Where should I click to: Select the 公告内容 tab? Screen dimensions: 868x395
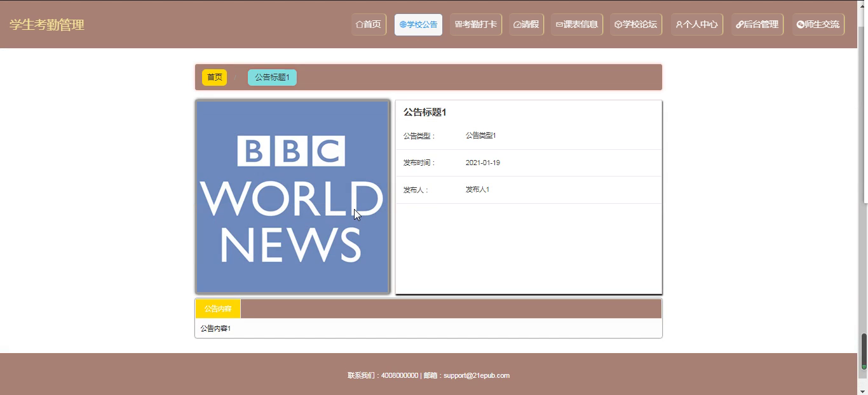pos(218,309)
